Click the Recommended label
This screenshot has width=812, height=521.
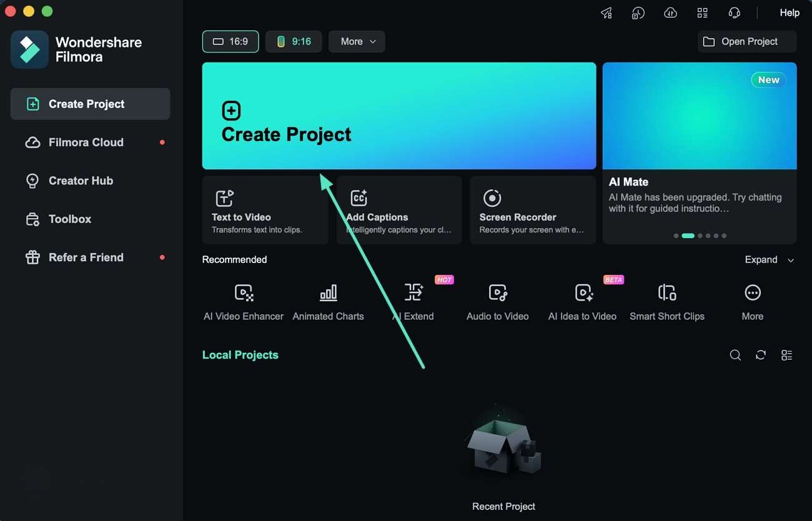(x=234, y=260)
